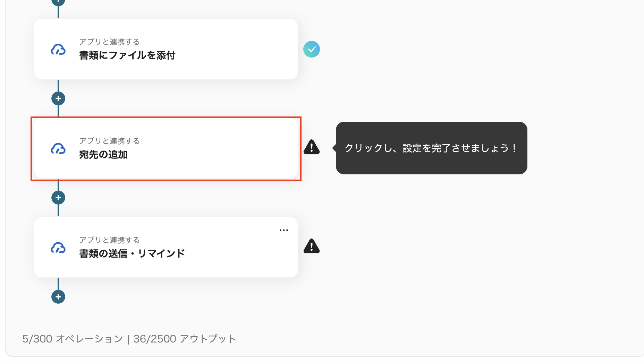Image resolution: width=644 pixels, height=364 pixels.
Task: Click the connector line above 書類の送信・リマインド
Action: 58,211
